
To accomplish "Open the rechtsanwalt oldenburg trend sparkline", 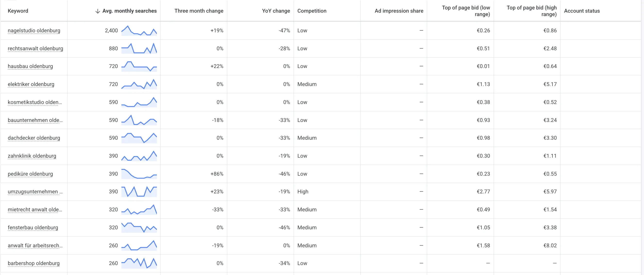I will [139, 48].
